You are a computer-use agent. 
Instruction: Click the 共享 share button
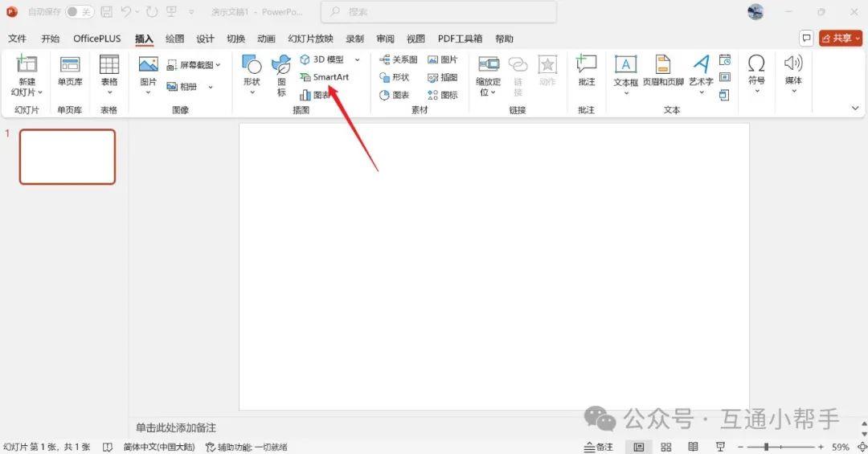pos(840,39)
